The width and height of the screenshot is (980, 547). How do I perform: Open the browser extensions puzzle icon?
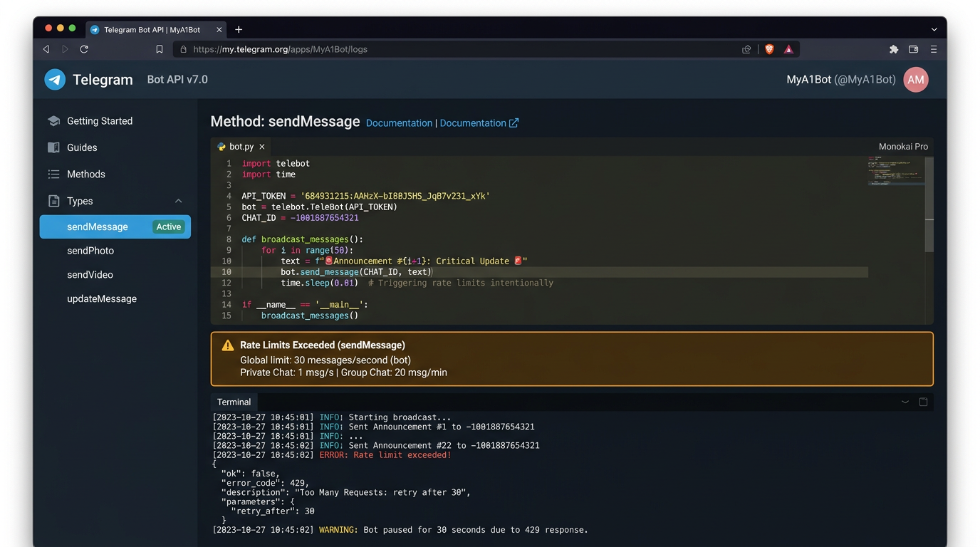click(894, 49)
